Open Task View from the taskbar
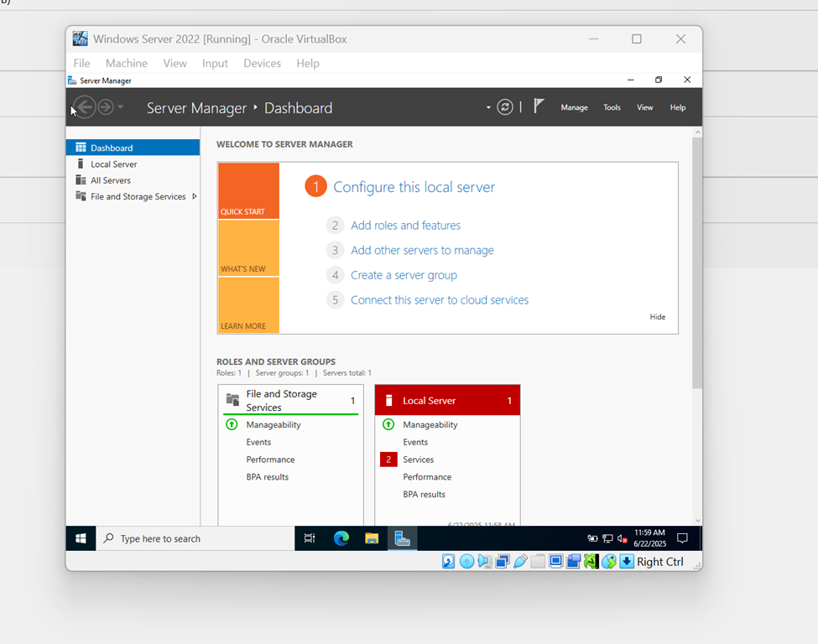Image resolution: width=818 pixels, height=644 pixels. 310,538
